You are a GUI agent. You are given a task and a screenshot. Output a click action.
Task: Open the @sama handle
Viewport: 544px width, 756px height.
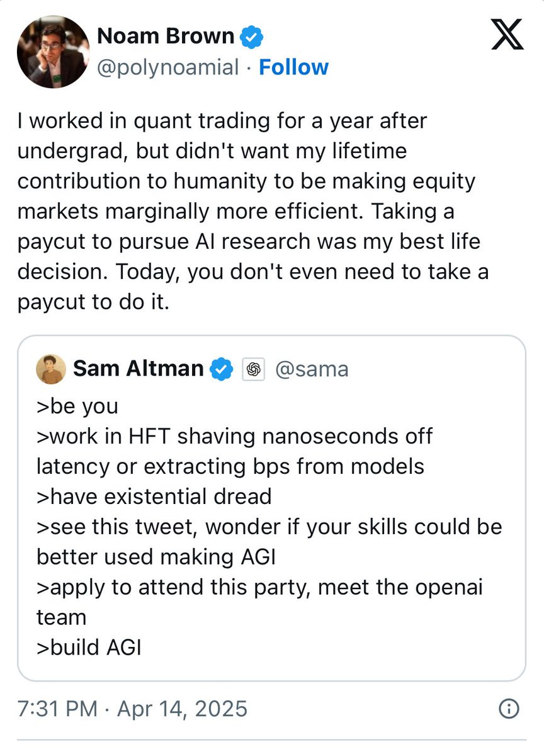[312, 369]
